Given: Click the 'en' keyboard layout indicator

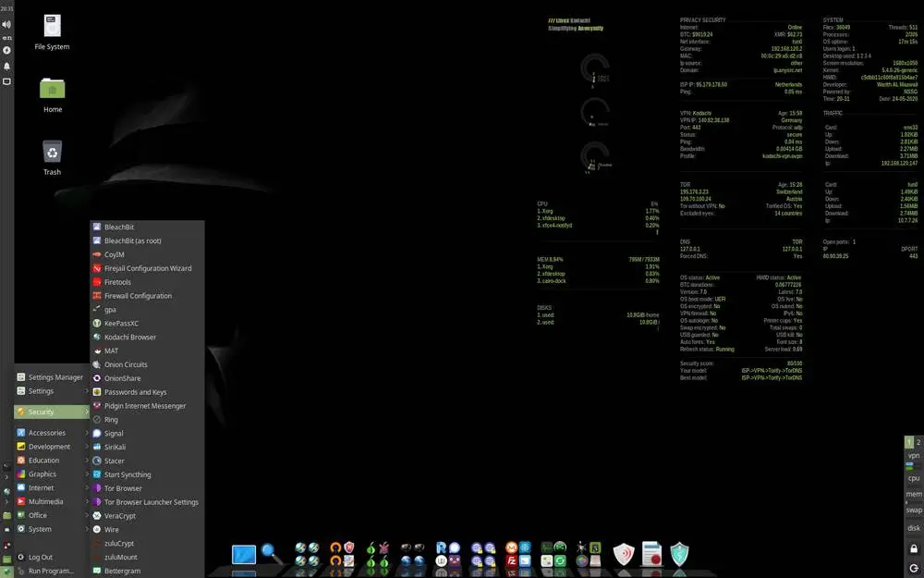Looking at the screenshot, I should click(x=6, y=38).
